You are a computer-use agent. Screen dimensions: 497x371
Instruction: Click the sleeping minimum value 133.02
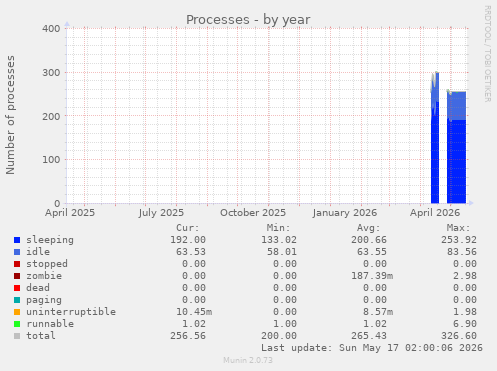click(x=279, y=240)
